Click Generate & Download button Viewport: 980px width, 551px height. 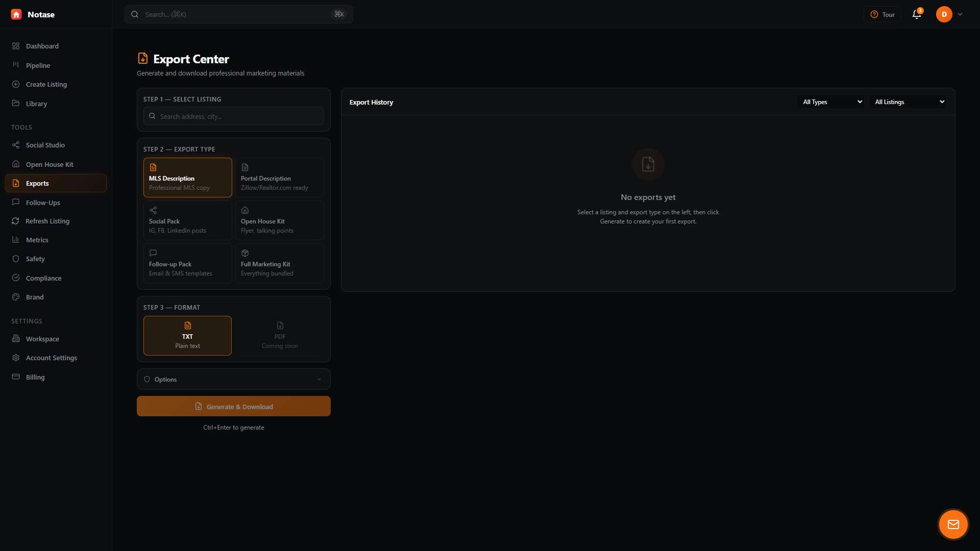click(233, 406)
